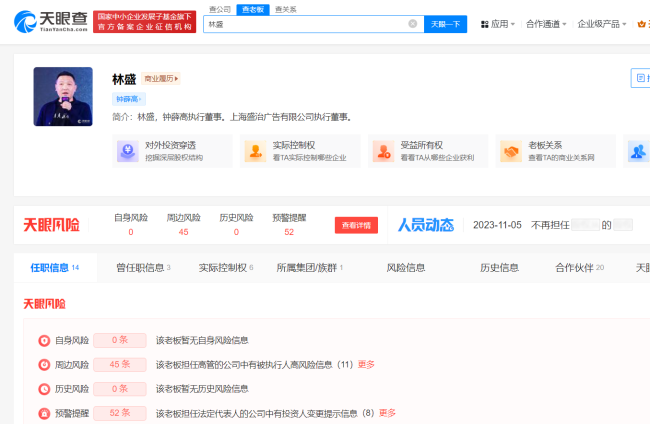The image size is (650, 424).
Task: Click 该老板暂无自身风险信息 text
Action: coord(202,341)
